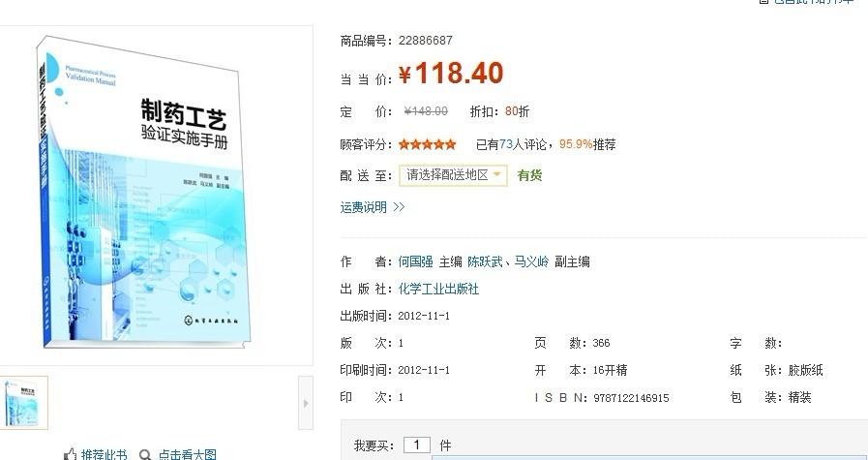Click the delivery region dropdown arrow
868x460 pixels.
click(x=497, y=174)
